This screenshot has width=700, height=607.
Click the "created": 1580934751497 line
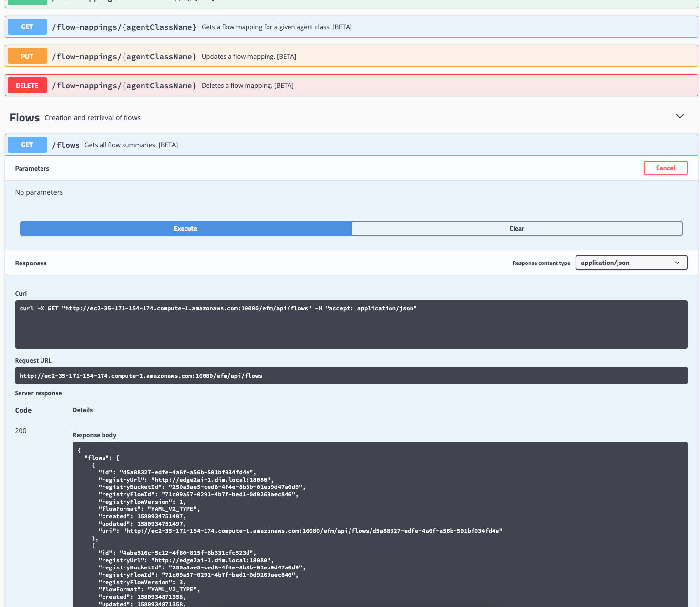[142, 516]
